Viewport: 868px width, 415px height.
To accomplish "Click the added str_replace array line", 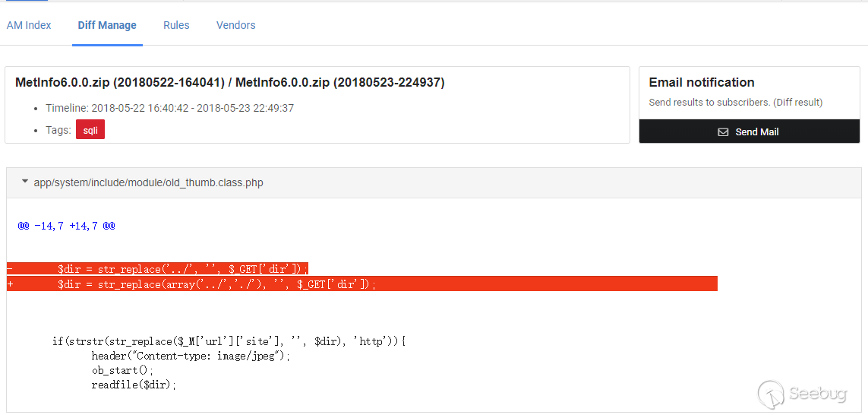I will click(362, 284).
